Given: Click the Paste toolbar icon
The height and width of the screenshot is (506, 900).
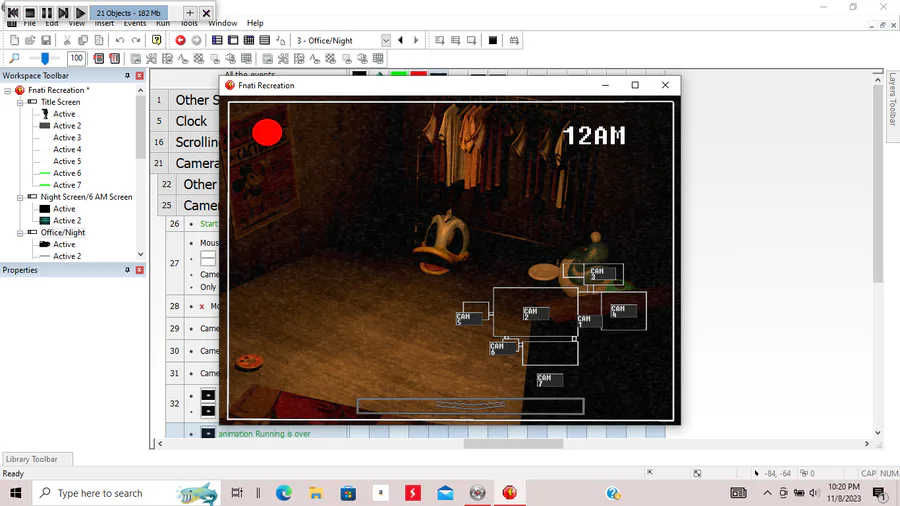Looking at the screenshot, I should tap(99, 40).
